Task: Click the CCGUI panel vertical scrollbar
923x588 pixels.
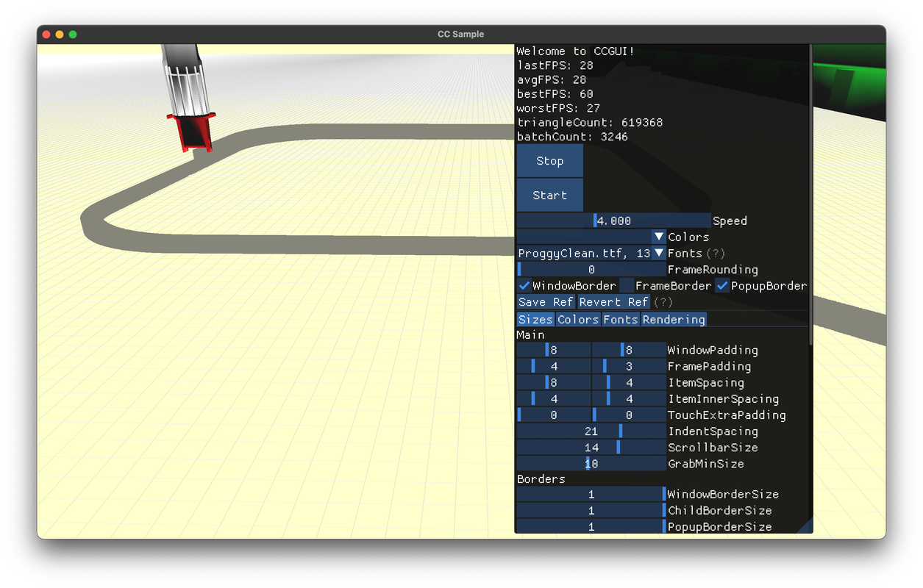Action: (x=810, y=195)
